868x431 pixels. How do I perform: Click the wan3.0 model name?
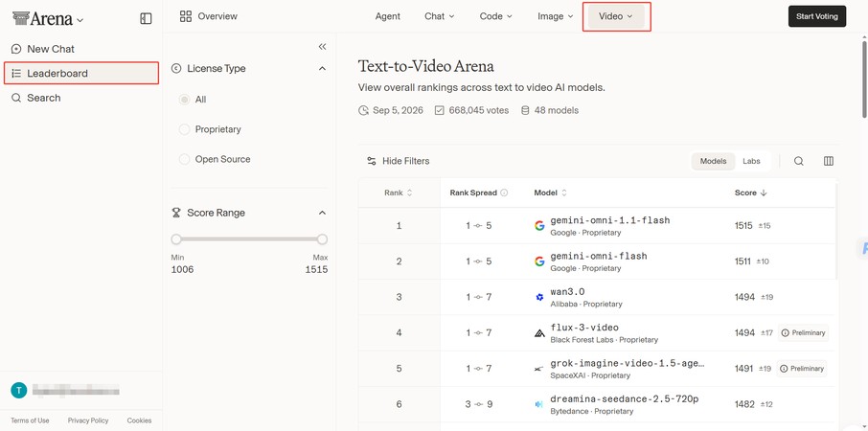point(567,291)
